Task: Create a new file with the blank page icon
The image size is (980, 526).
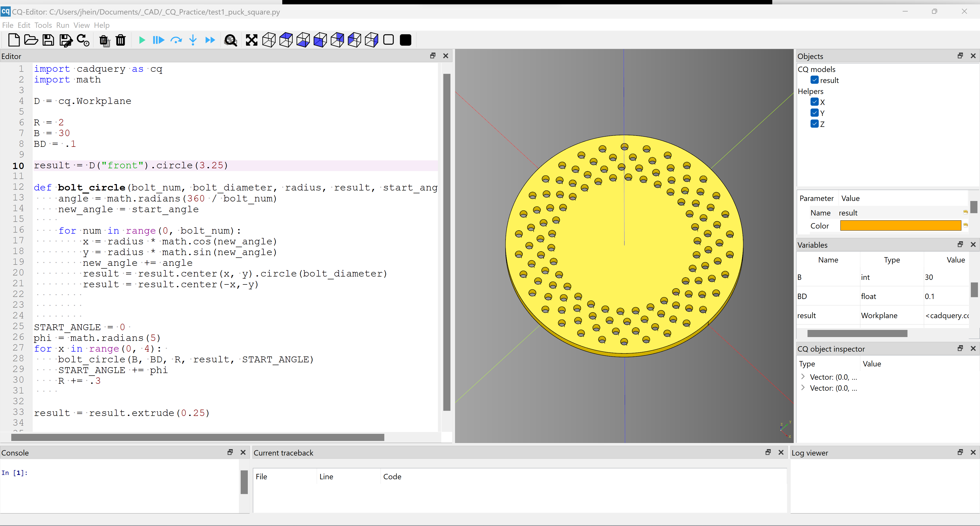Action: click(x=14, y=40)
